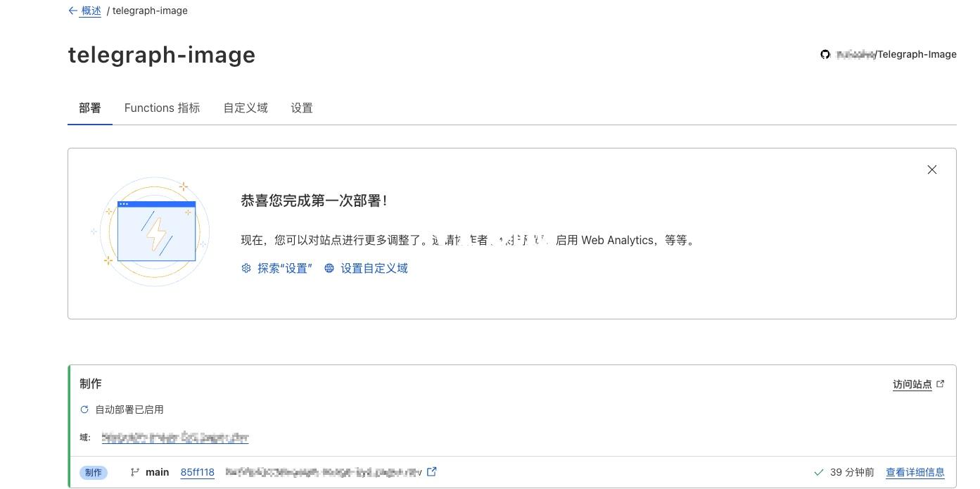Click the main branch label
The height and width of the screenshot is (489, 980).
pyautogui.click(x=158, y=472)
